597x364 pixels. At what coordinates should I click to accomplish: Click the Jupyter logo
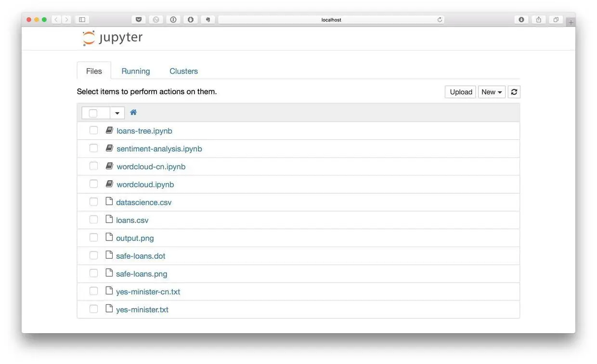coord(112,38)
